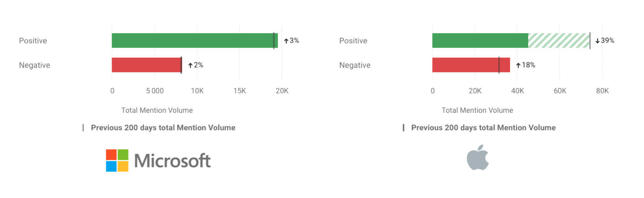Select Microsoft's red Negative bar
This screenshot has width=644, height=198.
point(146,65)
